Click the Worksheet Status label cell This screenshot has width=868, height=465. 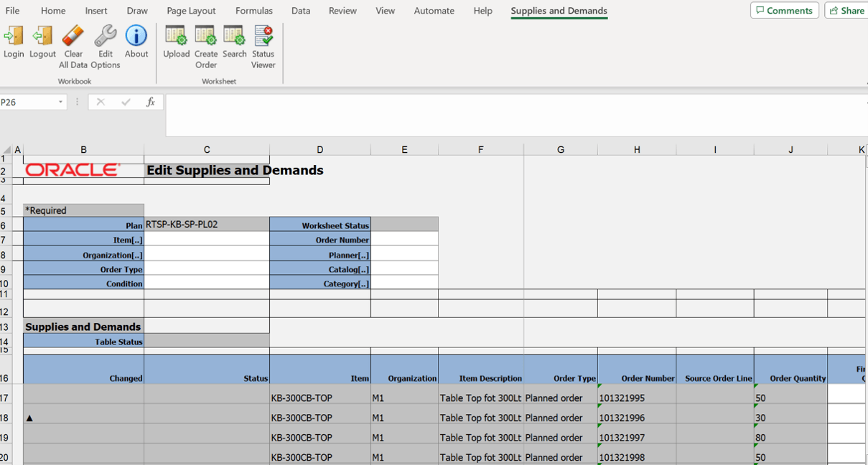coord(320,225)
